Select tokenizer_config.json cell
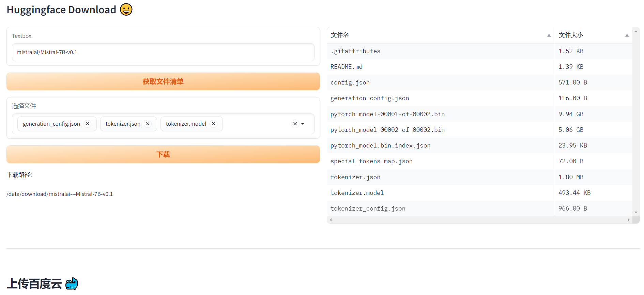Screen dimensions: 644x295 coord(441,208)
